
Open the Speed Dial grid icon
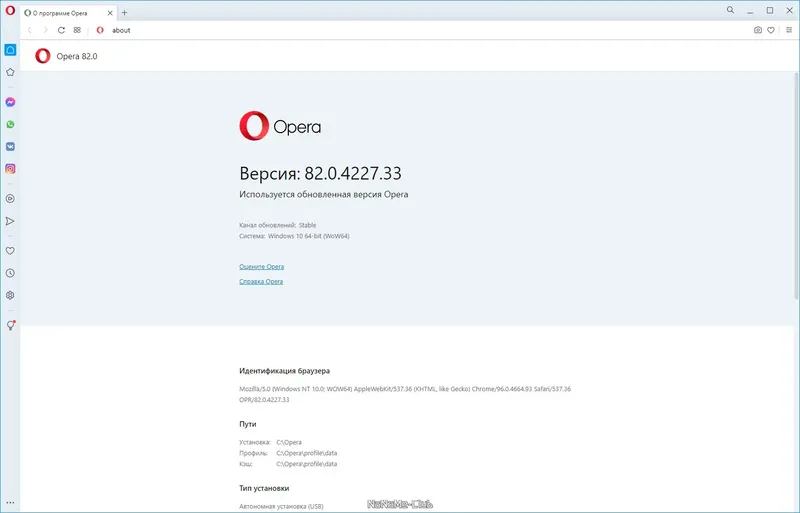77,30
